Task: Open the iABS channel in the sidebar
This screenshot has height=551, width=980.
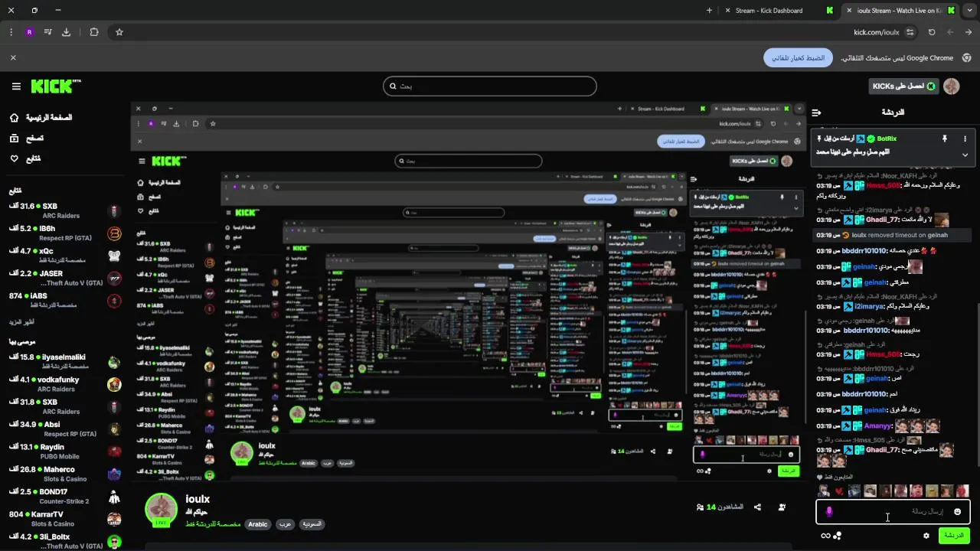Action: pyautogui.click(x=64, y=300)
